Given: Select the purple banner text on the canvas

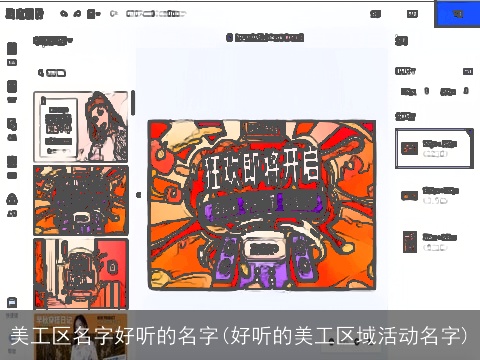Looking at the screenshot, I should tap(262, 204).
